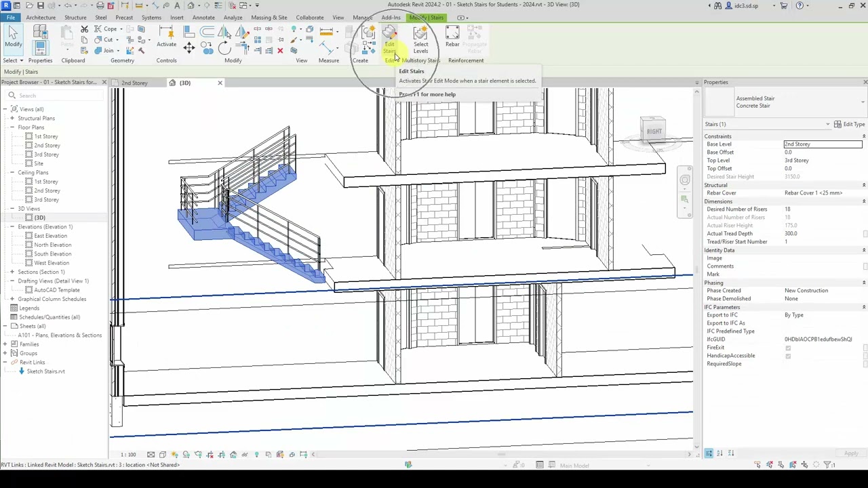Click the Edit Stairs ribbon button
The width and height of the screenshot is (868, 488).
tap(389, 39)
